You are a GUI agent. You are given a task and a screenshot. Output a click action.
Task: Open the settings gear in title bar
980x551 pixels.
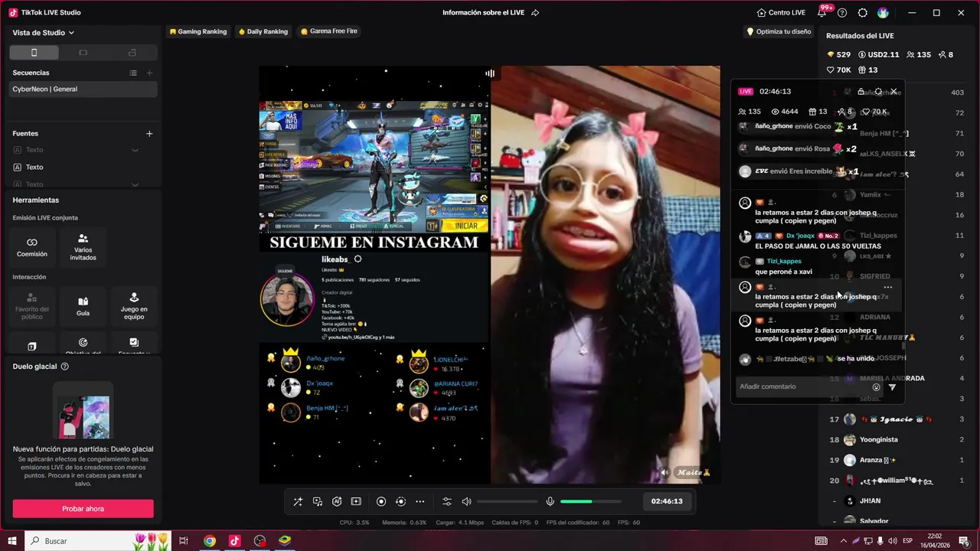863,12
